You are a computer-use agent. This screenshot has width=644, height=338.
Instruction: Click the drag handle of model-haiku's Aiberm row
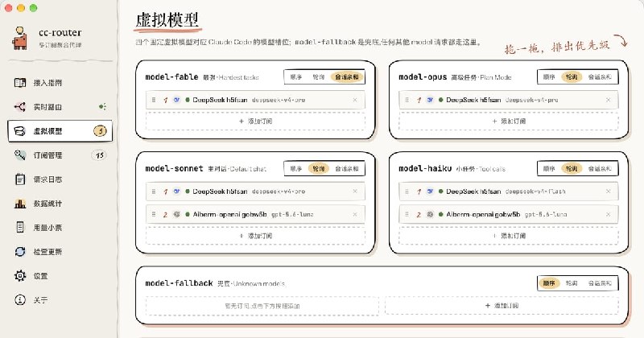tap(407, 214)
